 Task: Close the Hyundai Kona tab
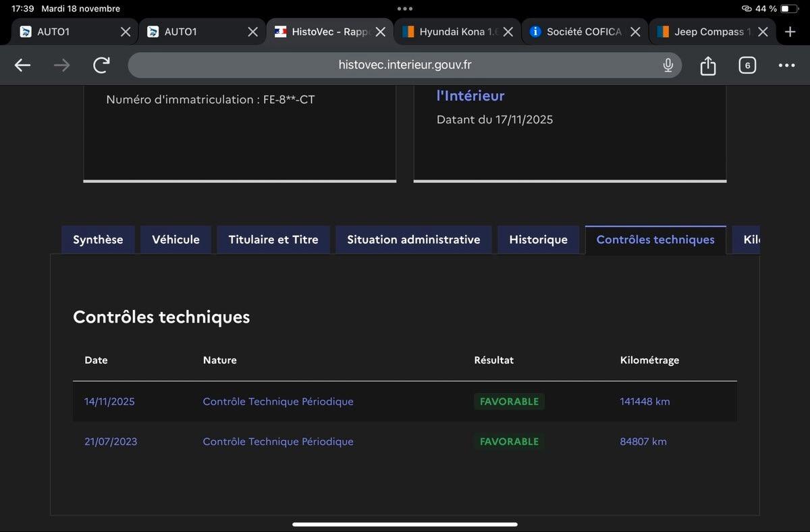click(508, 32)
